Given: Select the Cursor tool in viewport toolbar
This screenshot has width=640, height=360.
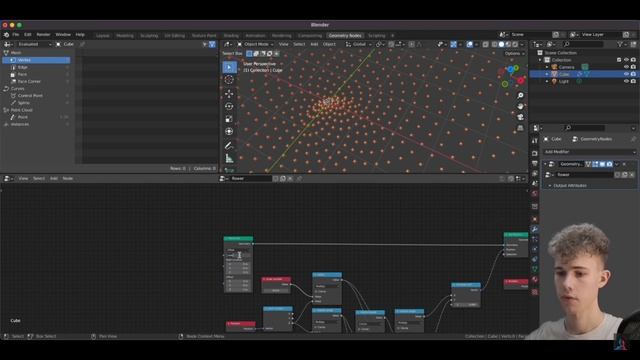Looking at the screenshot, I should coord(229,80).
